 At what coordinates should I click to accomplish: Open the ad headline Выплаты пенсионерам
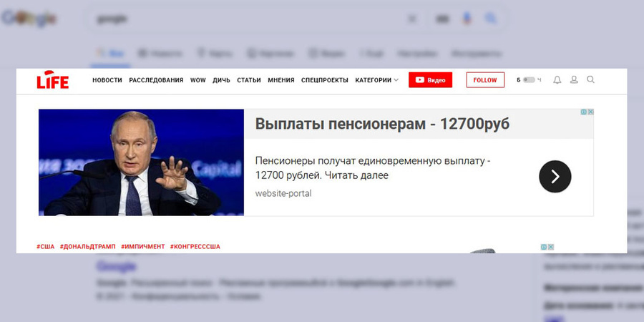click(x=382, y=124)
